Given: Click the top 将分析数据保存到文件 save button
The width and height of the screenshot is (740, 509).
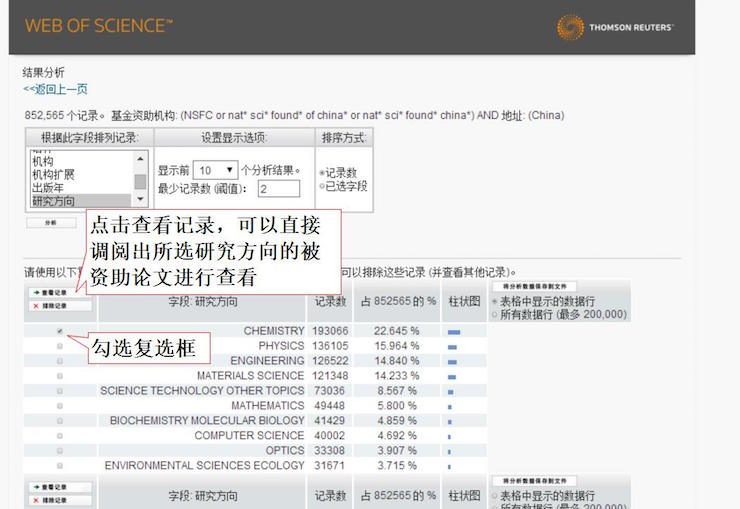Looking at the screenshot, I should coord(533,286).
